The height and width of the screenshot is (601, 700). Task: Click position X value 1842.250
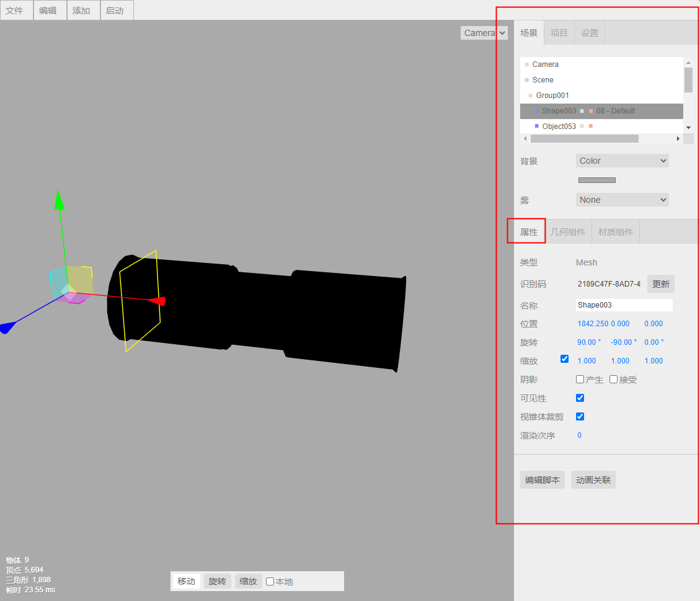tap(593, 324)
